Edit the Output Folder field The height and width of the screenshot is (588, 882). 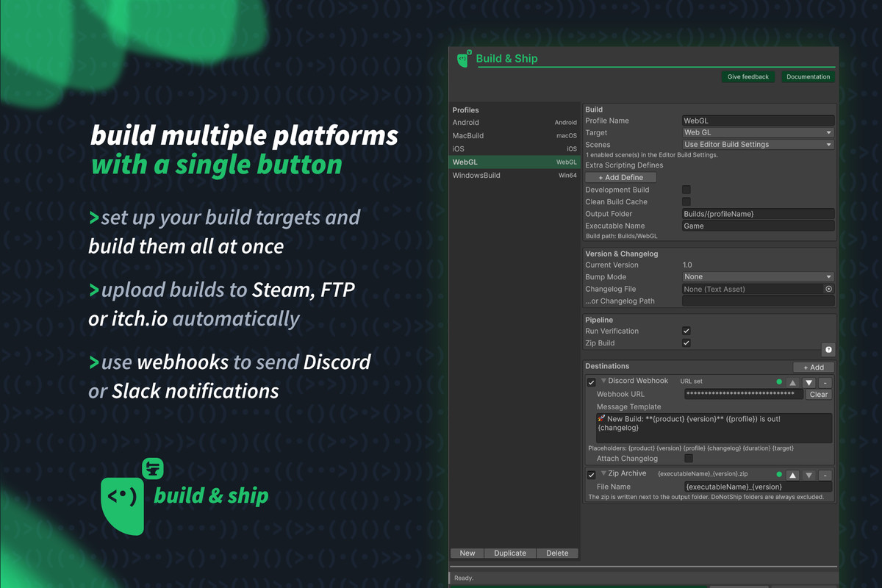pos(759,214)
